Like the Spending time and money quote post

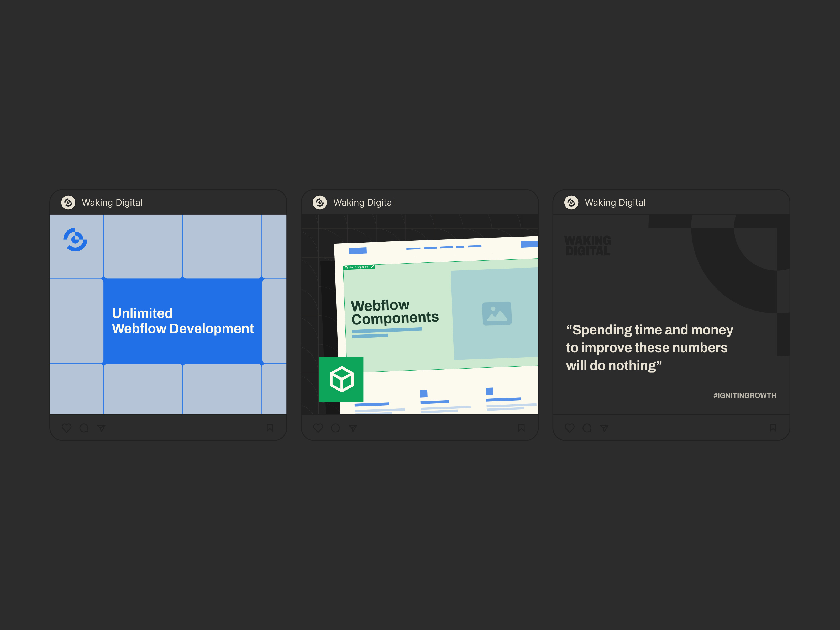570,428
